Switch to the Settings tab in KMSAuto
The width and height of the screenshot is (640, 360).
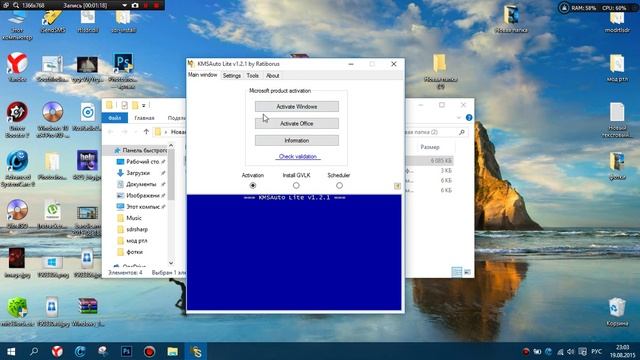pyautogui.click(x=231, y=76)
